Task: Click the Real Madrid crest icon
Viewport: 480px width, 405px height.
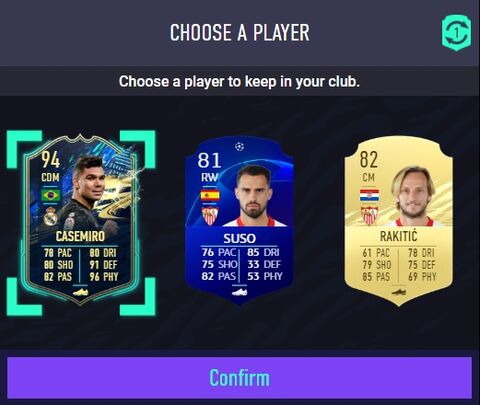Action: [51, 216]
